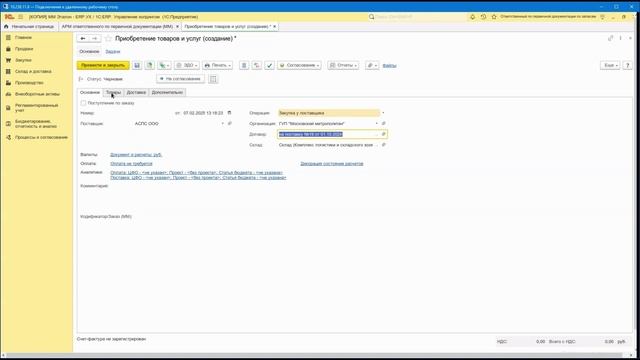Switch to the Дополнительно tab
This screenshot has width=640, height=360.
[167, 92]
